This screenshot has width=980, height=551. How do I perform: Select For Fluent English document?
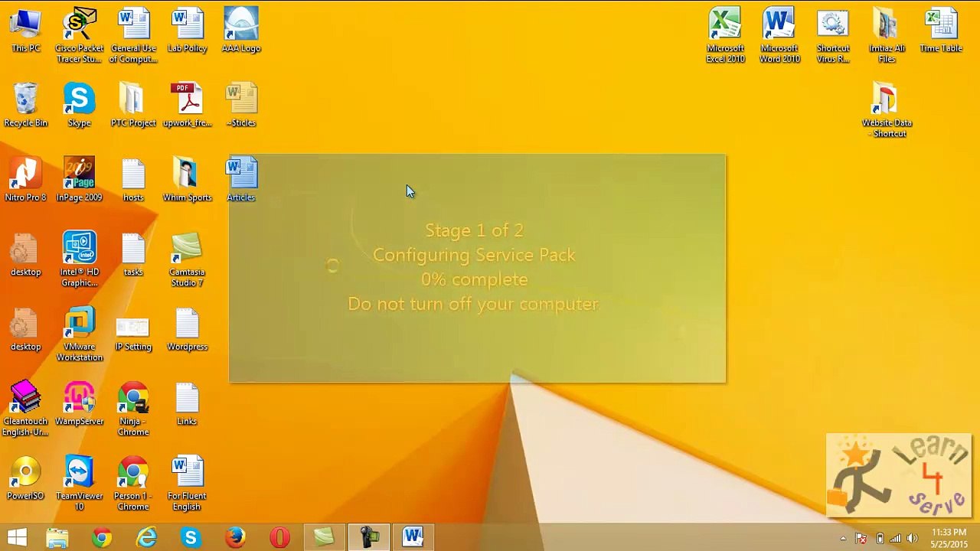tap(187, 484)
